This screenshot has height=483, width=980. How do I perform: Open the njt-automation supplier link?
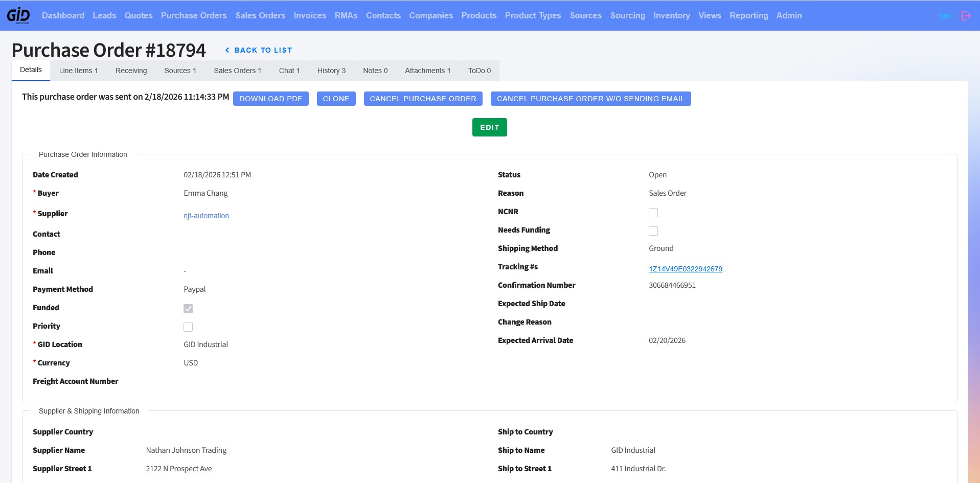pyautogui.click(x=206, y=216)
